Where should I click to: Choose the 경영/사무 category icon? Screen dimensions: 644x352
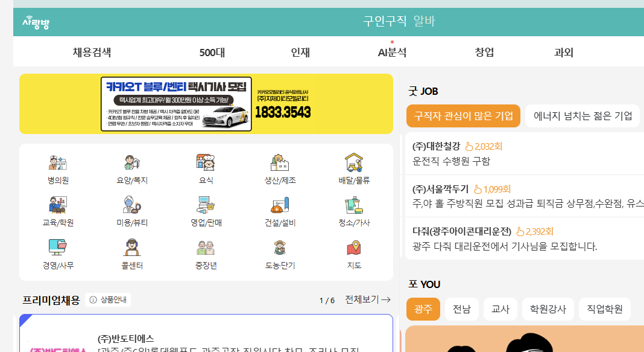click(x=58, y=248)
